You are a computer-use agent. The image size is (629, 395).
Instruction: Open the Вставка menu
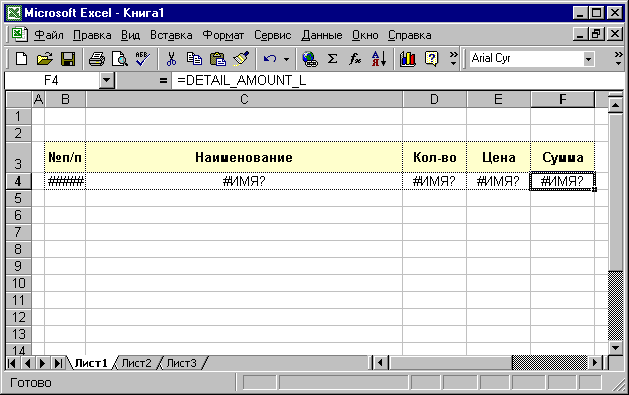point(171,35)
